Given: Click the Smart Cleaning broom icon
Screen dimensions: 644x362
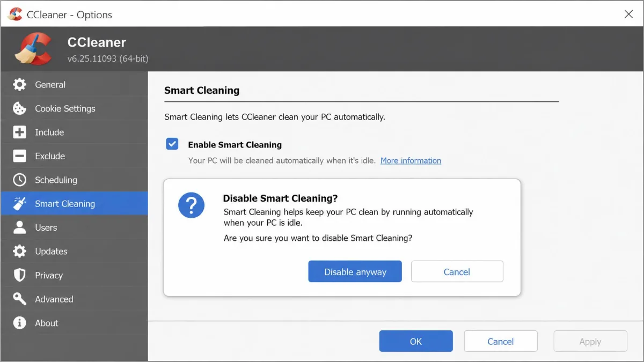Looking at the screenshot, I should click(x=20, y=204).
